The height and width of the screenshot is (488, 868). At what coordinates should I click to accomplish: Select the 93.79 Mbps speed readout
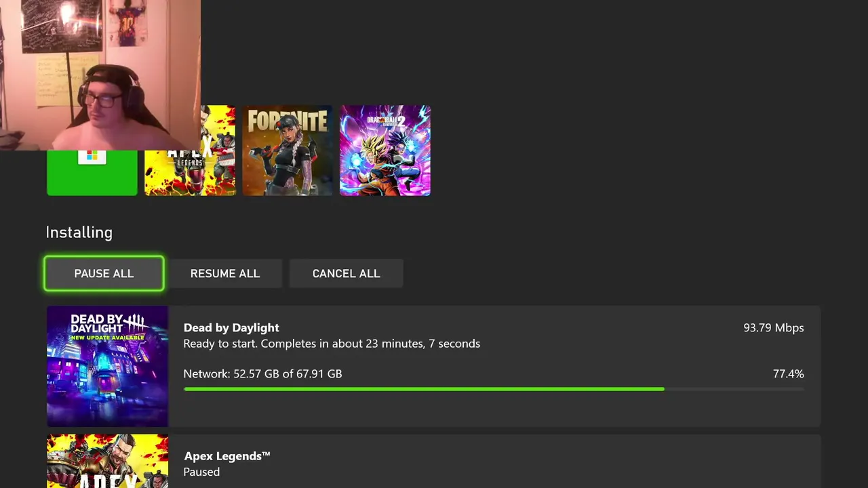773,327
